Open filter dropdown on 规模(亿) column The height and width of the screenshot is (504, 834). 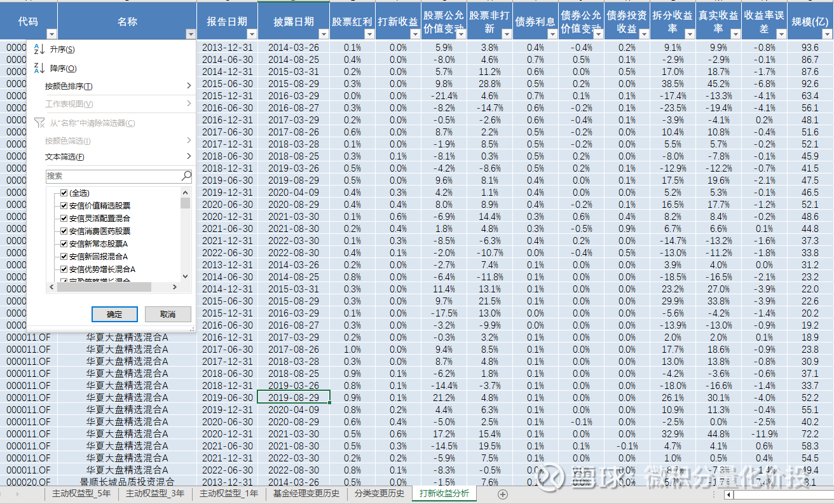827,34
